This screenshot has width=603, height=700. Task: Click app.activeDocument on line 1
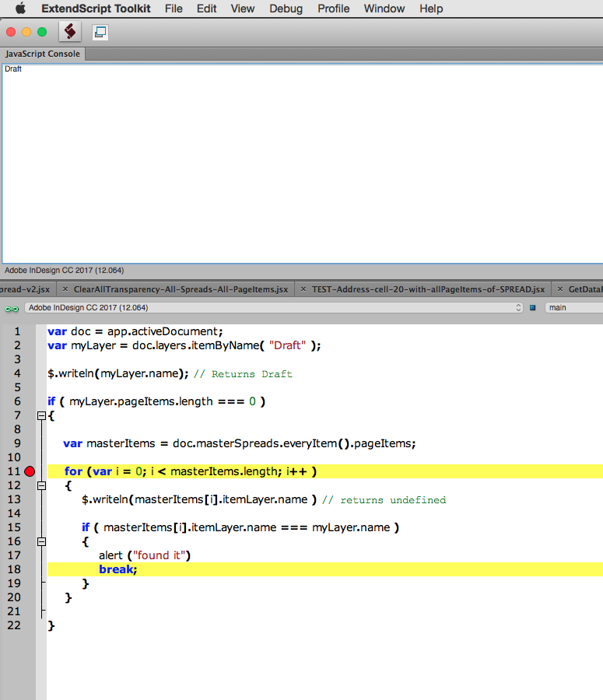click(163, 331)
